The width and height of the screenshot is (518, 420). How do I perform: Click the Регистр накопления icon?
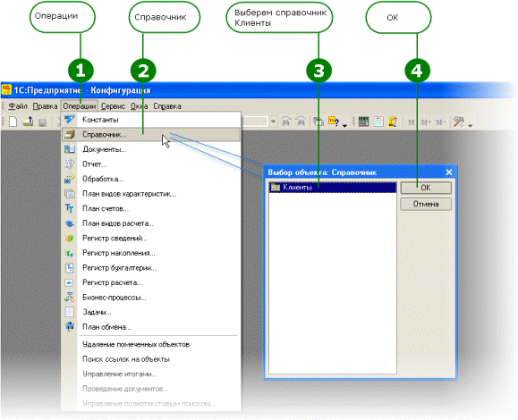(70, 254)
